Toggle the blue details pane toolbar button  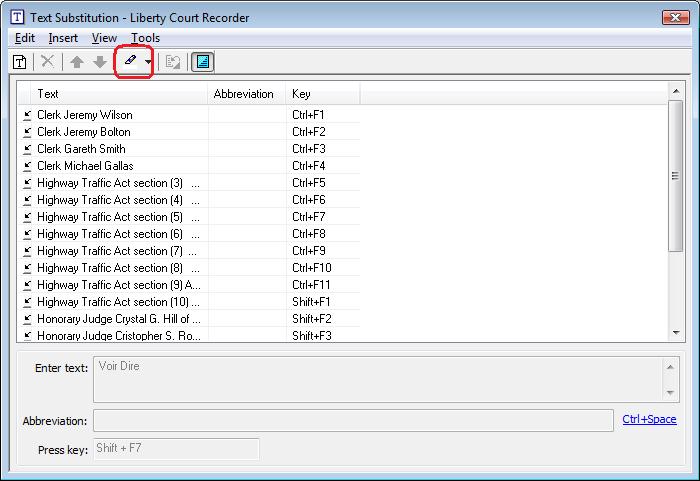(x=203, y=62)
